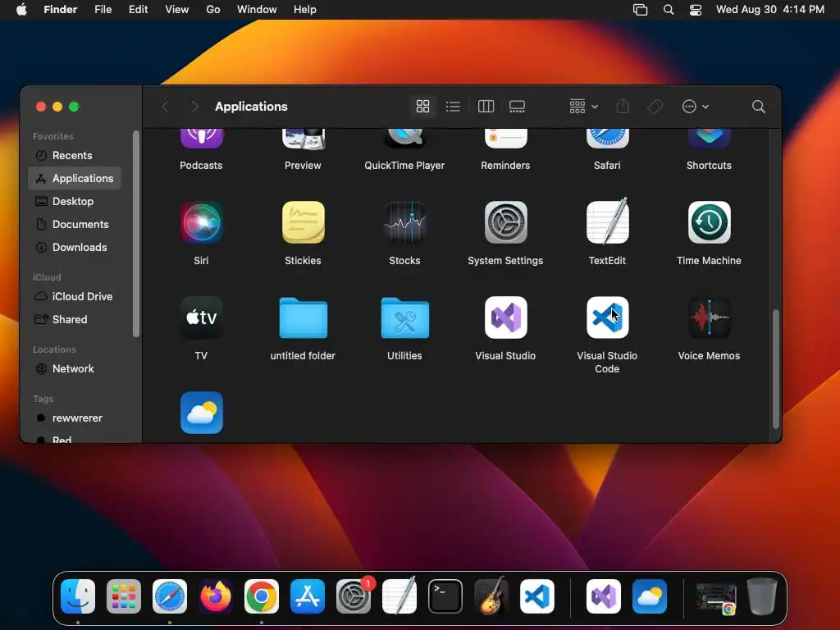Click the Stage Manager menu bar icon
The height and width of the screenshot is (630, 840).
[640, 10]
